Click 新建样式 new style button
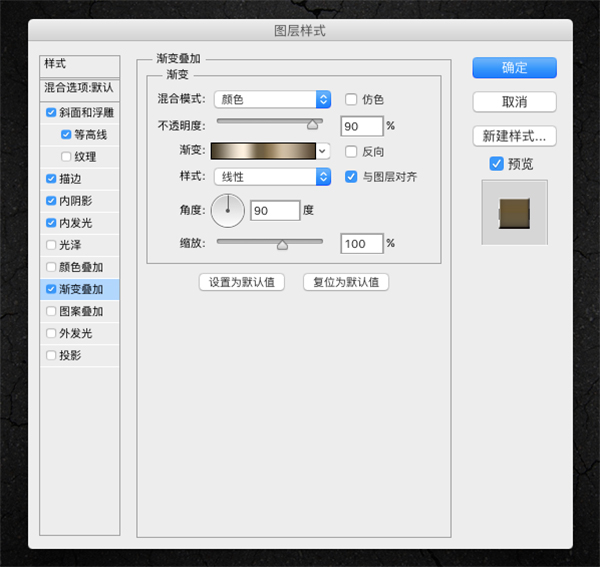 tap(514, 136)
